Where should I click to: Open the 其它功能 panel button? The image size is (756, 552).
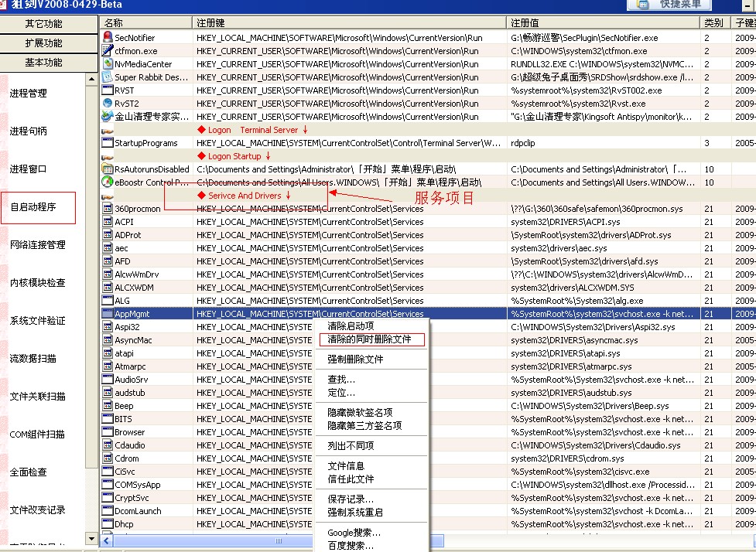click(x=49, y=24)
